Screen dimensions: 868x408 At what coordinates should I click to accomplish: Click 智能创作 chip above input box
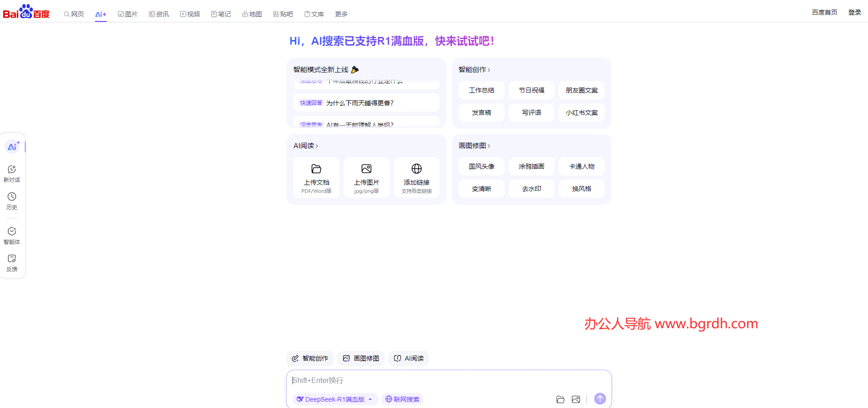click(x=310, y=358)
